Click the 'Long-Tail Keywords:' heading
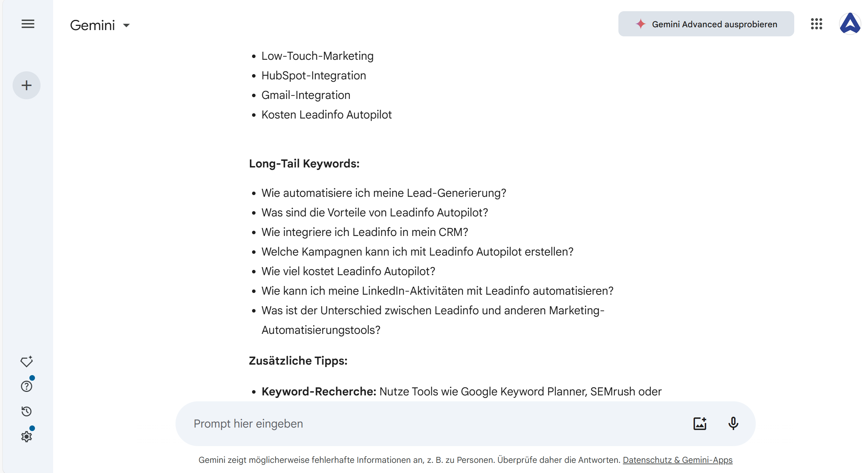The width and height of the screenshot is (868, 473). tap(304, 164)
